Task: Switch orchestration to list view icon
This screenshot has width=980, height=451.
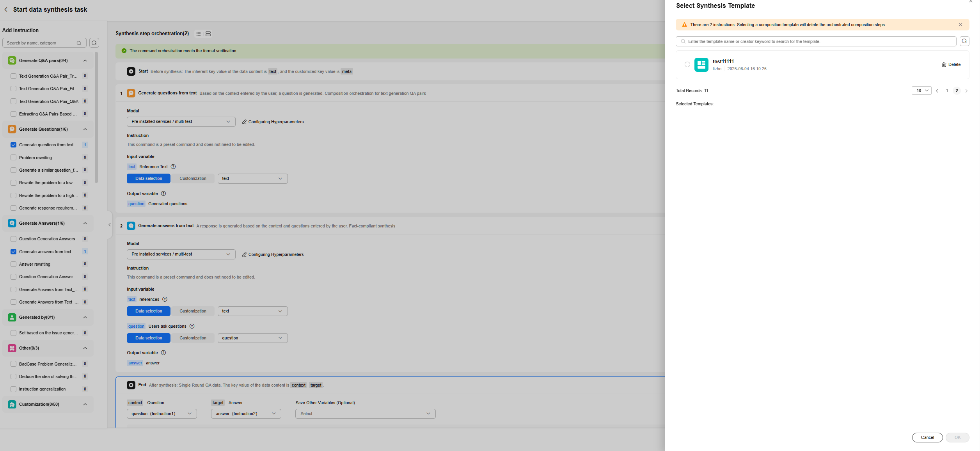Action: (x=199, y=34)
